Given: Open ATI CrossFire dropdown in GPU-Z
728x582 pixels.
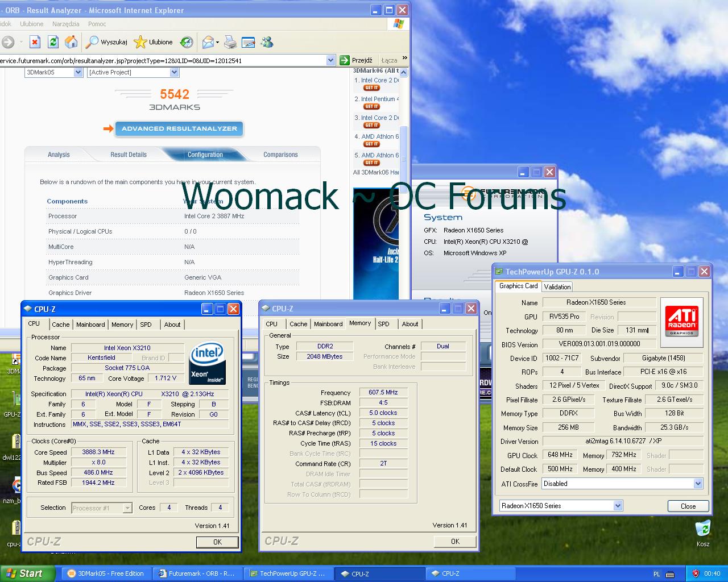Looking at the screenshot, I should tap(698, 484).
